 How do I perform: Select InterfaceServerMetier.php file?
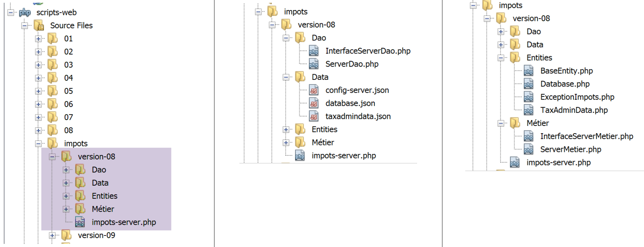pos(586,136)
